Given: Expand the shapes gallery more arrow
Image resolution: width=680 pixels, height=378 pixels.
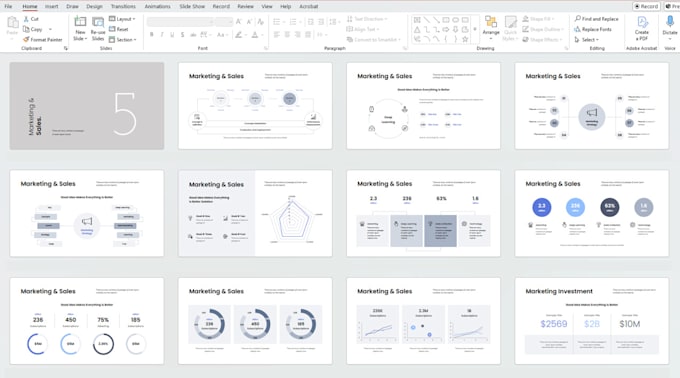Looking at the screenshot, I should [475, 29].
